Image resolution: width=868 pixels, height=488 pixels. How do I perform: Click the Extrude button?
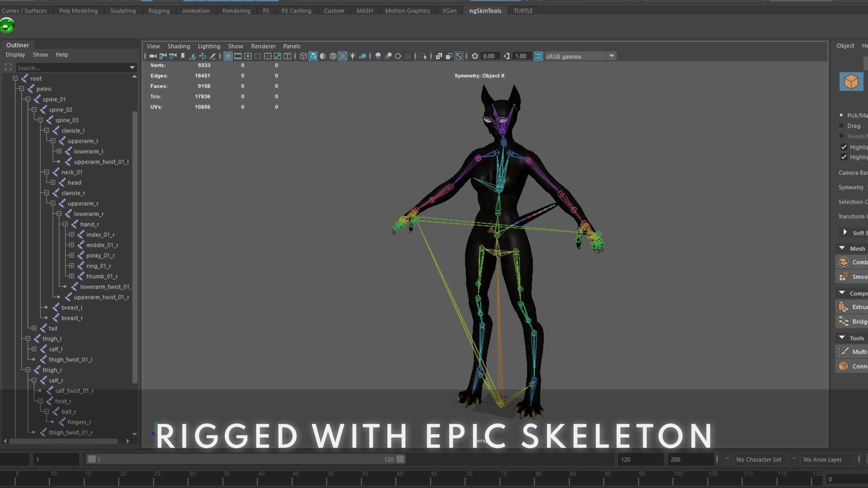pos(852,307)
